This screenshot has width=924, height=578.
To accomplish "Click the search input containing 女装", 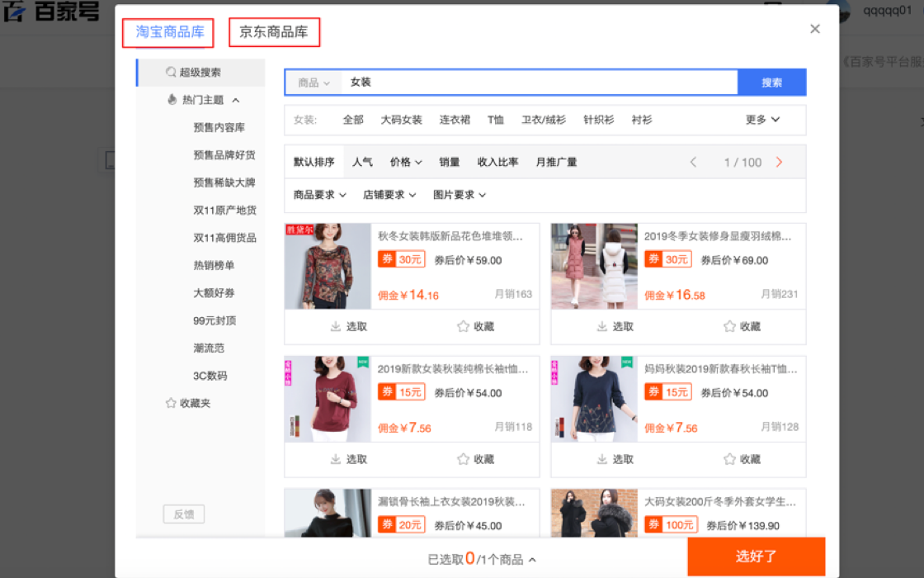I will (x=540, y=83).
